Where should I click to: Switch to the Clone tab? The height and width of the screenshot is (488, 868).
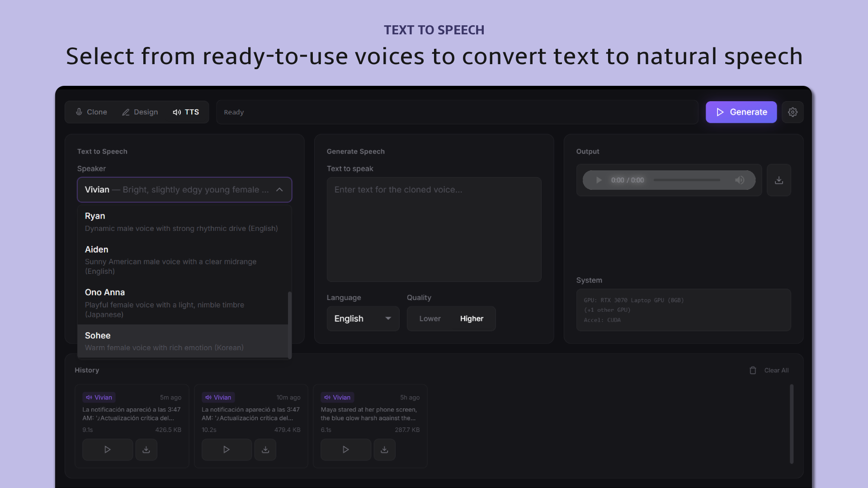[91, 112]
